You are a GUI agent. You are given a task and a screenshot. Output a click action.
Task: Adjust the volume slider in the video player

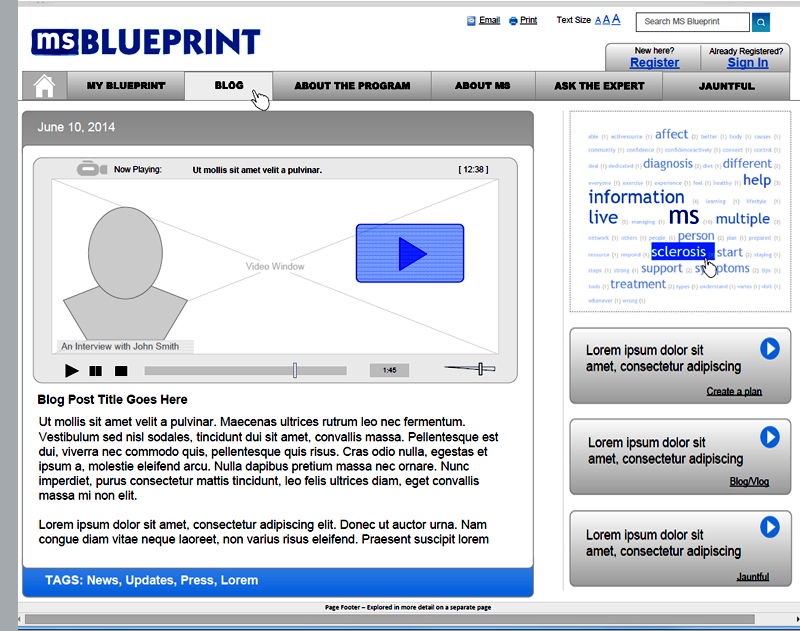[481, 368]
